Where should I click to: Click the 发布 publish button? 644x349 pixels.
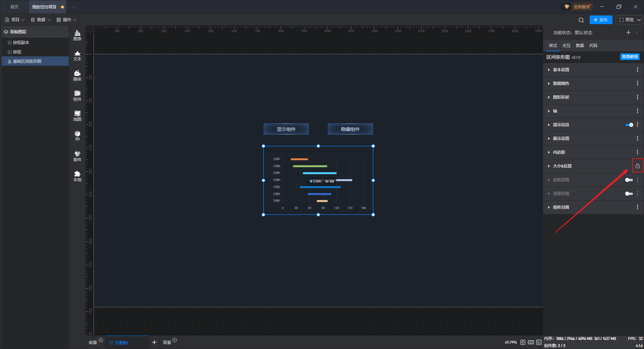tap(601, 20)
